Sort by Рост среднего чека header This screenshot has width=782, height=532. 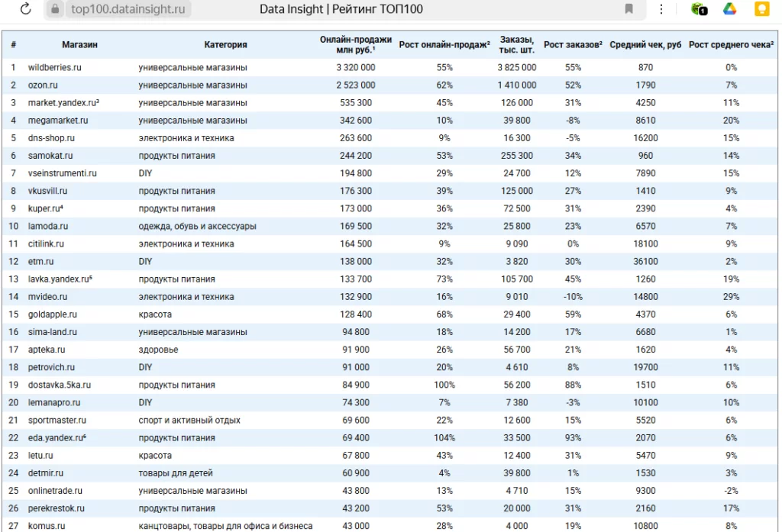pos(731,45)
